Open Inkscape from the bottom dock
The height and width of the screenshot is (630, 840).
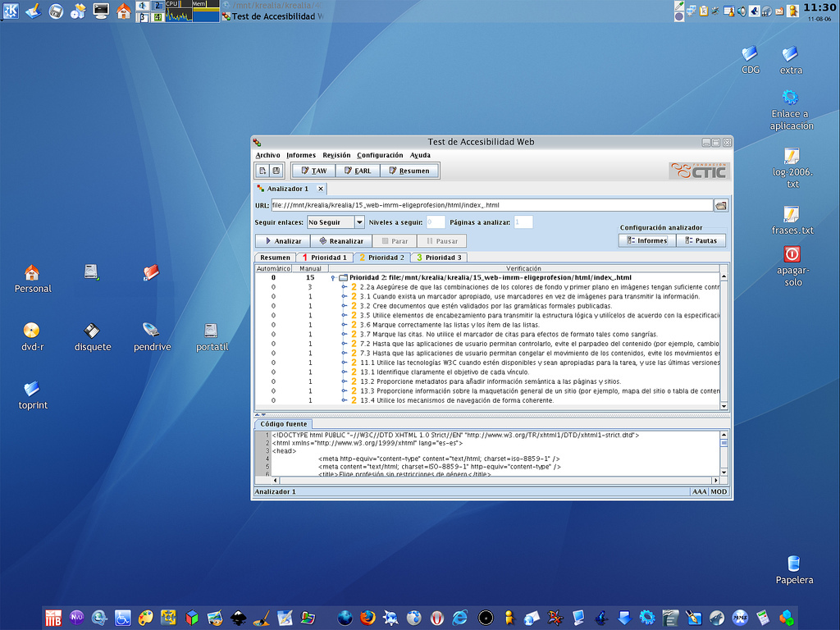(x=239, y=618)
